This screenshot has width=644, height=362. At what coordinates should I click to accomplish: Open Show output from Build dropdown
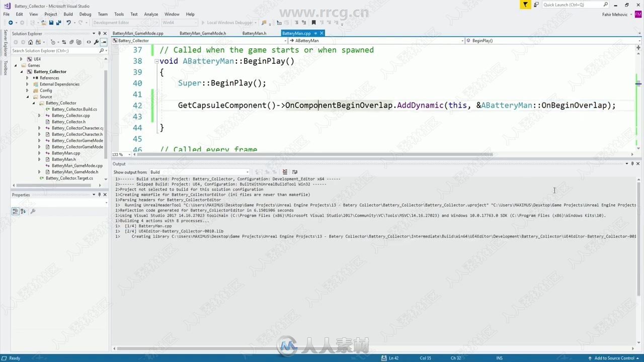199,172
